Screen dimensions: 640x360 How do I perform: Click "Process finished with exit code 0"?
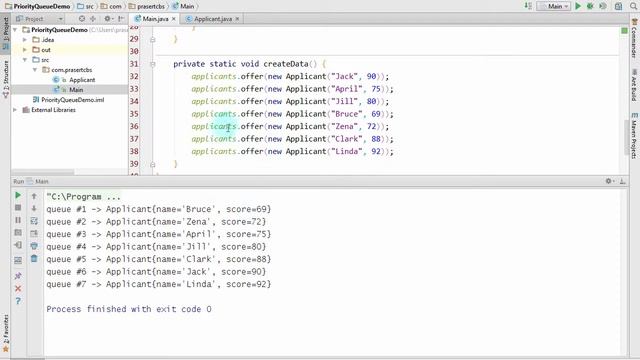129,309
